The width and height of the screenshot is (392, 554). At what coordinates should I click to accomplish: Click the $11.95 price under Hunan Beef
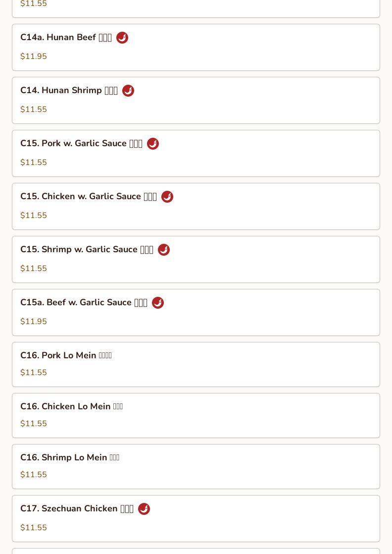coord(34,56)
